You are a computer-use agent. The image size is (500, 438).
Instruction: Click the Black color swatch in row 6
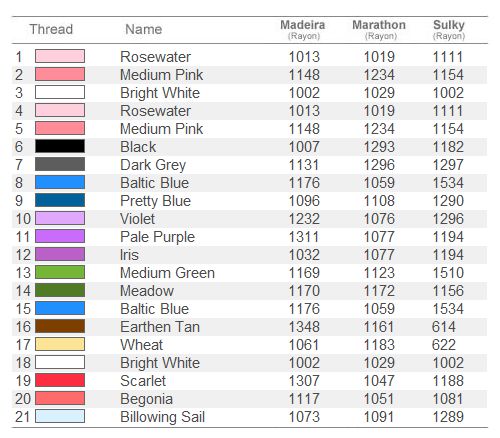60,146
